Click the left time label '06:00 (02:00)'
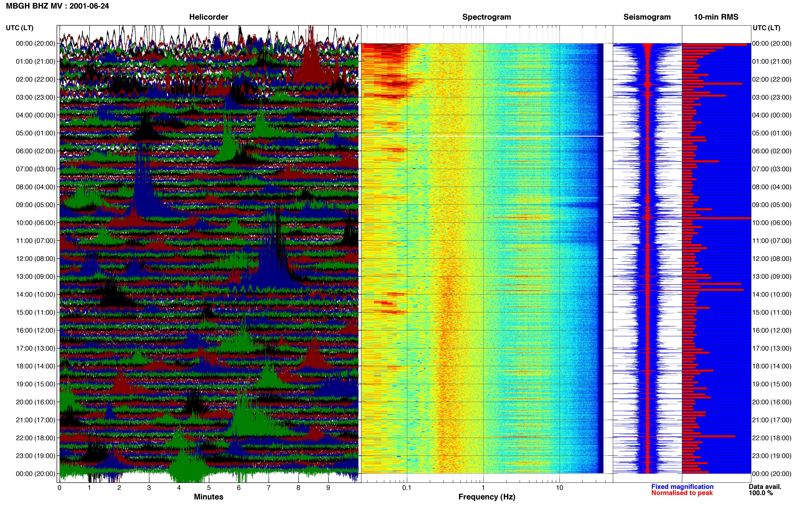The image size is (812, 508). 36,151
